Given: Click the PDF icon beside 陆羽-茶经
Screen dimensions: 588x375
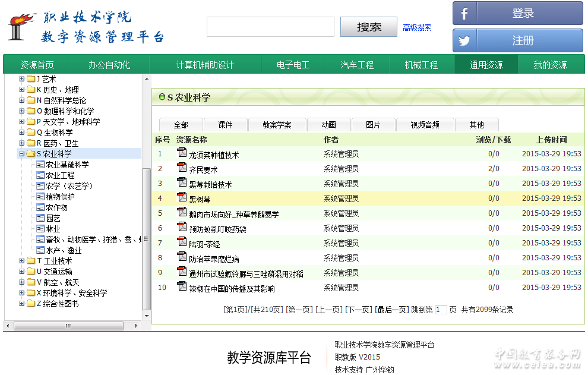Looking at the screenshot, I should pos(182,242).
